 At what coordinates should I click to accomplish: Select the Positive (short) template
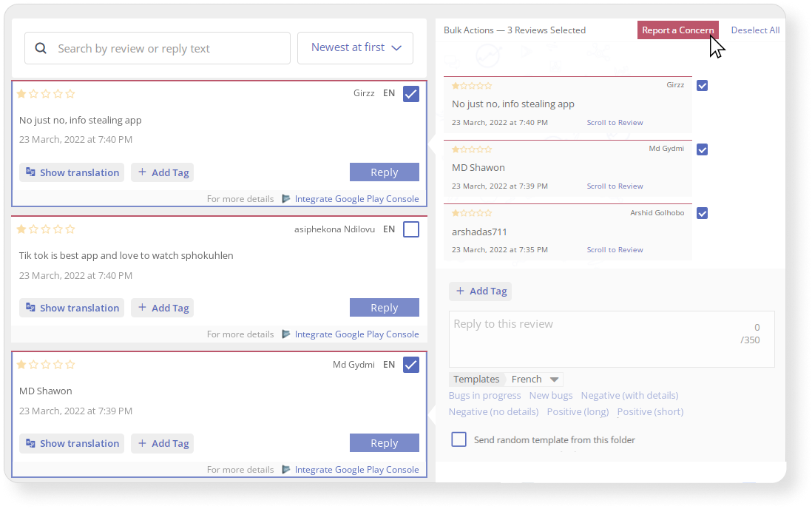point(651,411)
